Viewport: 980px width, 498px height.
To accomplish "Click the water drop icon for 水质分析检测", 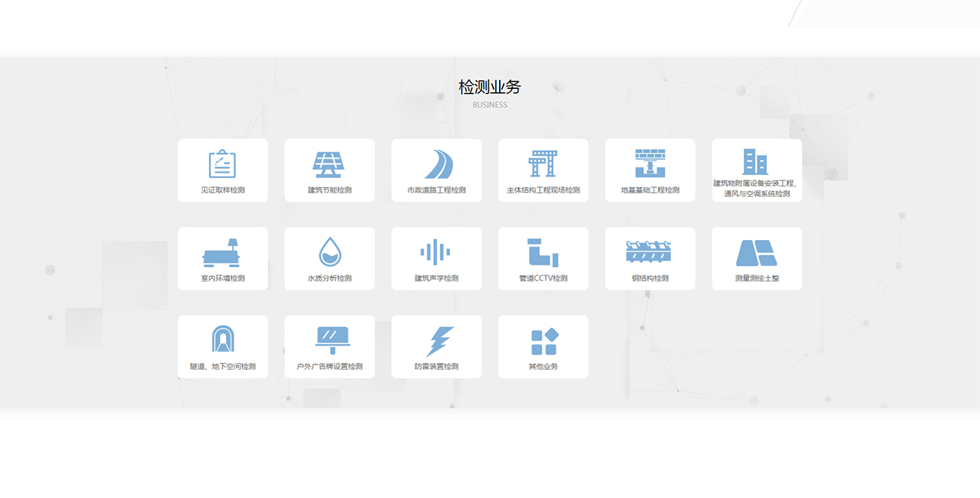I will (329, 252).
